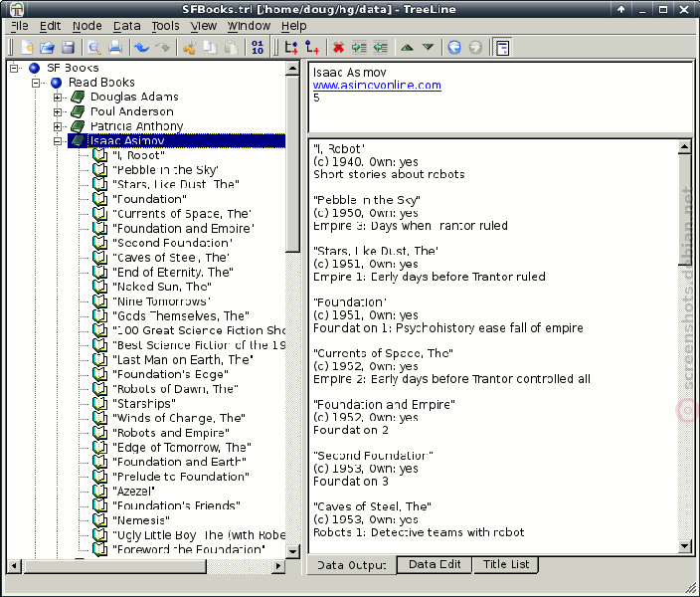Screen dimensions: 700x597
Task: Select the "I, Robot" tree item
Action: point(138,155)
